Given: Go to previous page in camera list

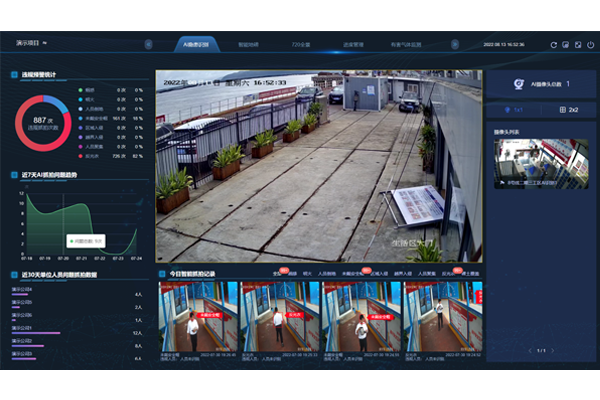Looking at the screenshot, I should [x=530, y=350].
